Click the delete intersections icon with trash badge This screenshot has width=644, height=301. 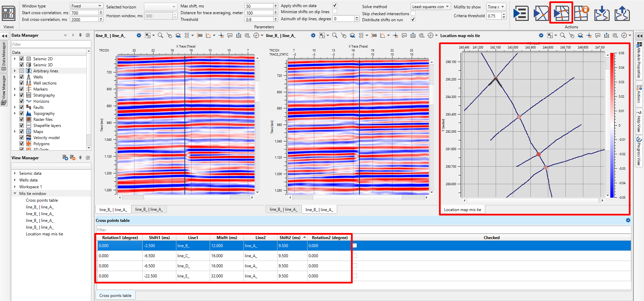581,13
